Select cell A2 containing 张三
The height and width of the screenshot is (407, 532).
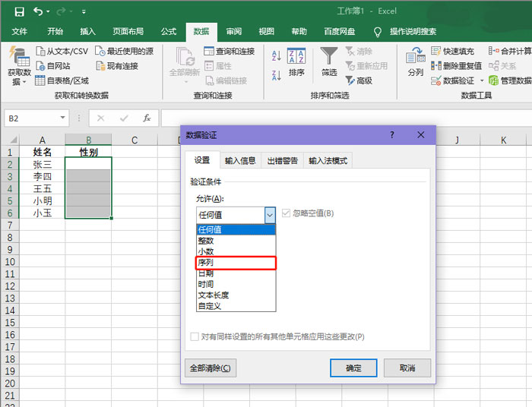coord(43,164)
